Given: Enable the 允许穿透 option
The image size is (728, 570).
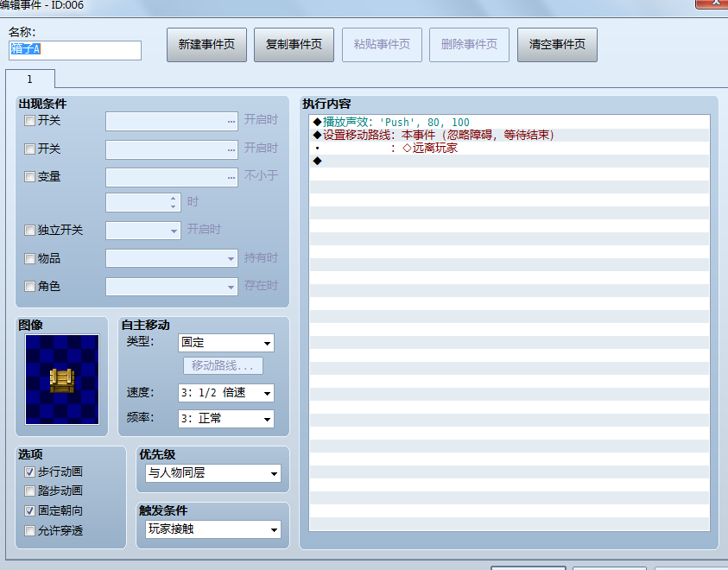Looking at the screenshot, I should [x=29, y=530].
